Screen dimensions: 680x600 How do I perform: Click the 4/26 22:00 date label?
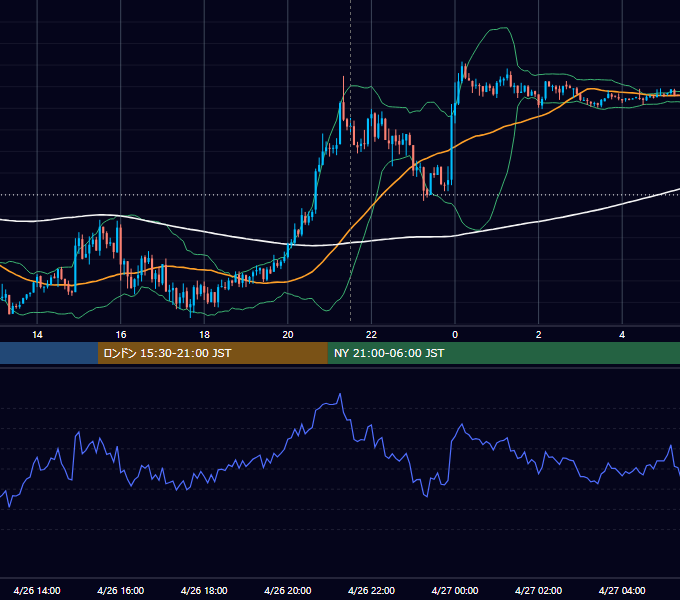(x=371, y=590)
